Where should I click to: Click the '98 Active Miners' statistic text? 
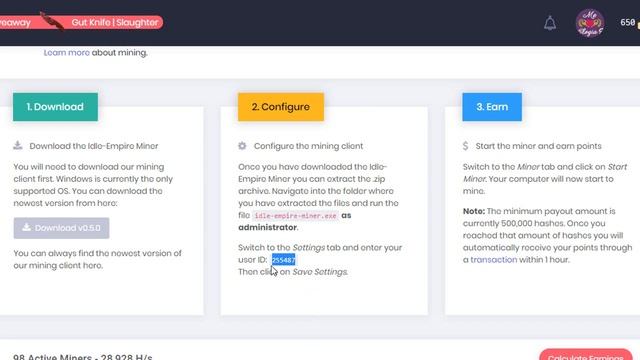tap(82, 357)
